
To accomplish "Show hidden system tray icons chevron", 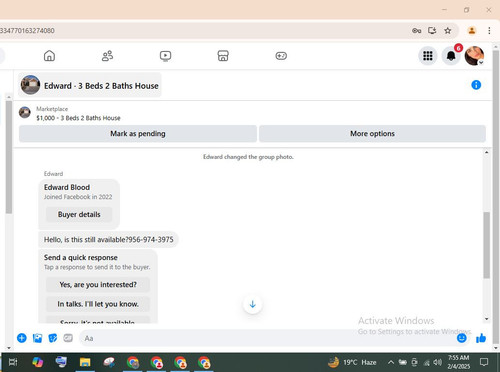I will [391, 362].
